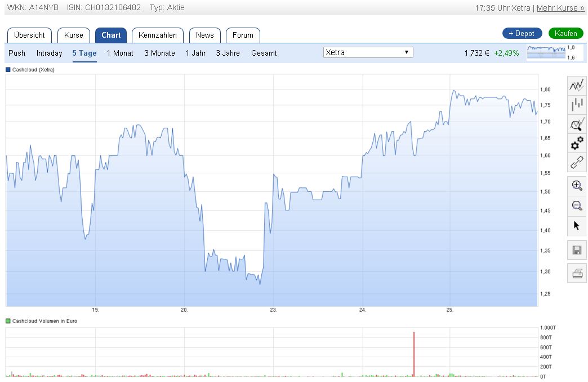
Task: Click the mini sparkline chart preview
Action: (x=546, y=52)
